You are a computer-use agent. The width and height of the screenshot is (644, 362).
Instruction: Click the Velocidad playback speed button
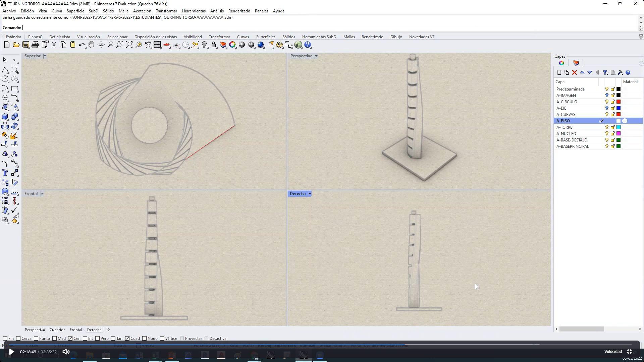pyautogui.click(x=613, y=352)
